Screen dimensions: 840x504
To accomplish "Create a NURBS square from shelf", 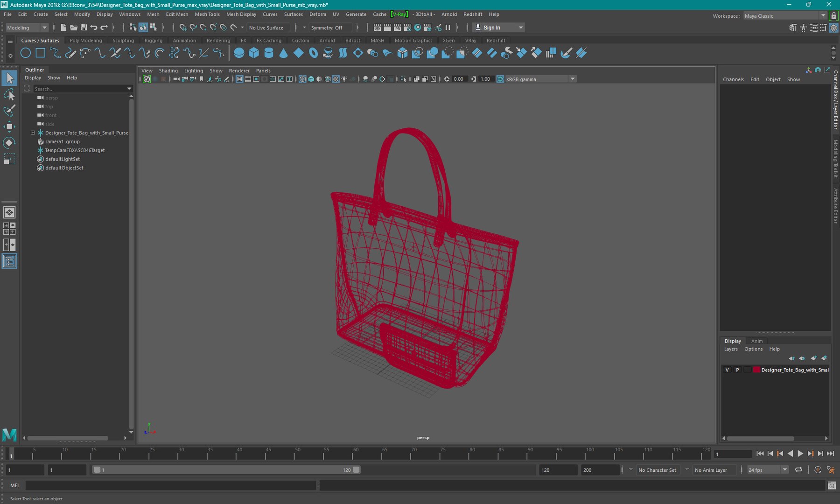I will 41,53.
